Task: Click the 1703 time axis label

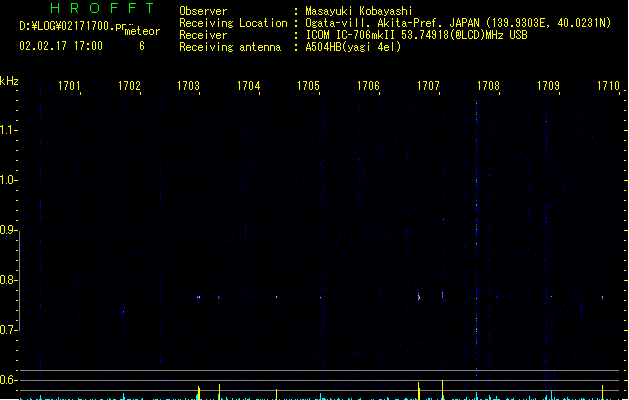Action: (189, 86)
